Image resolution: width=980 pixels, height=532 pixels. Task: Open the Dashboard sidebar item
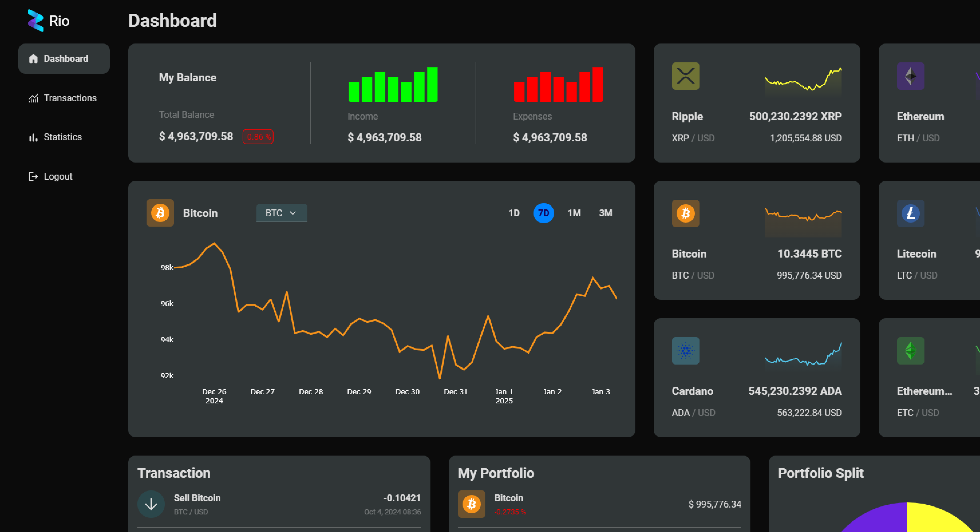[64, 59]
